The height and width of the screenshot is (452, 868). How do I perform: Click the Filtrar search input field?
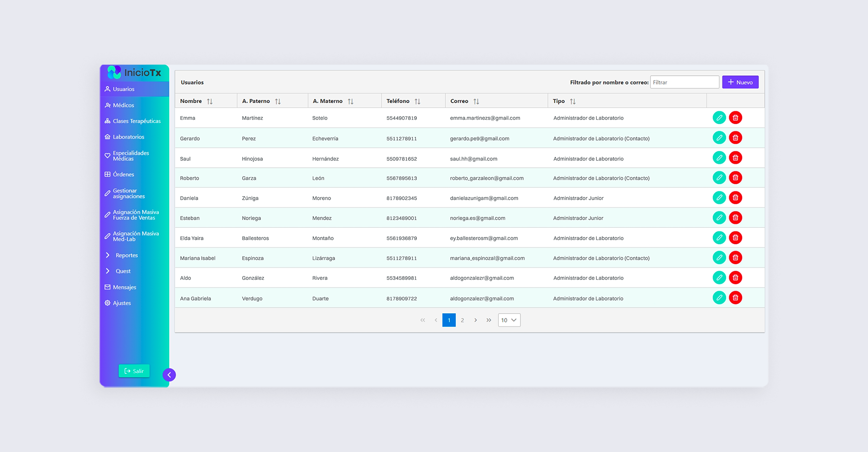click(x=684, y=82)
